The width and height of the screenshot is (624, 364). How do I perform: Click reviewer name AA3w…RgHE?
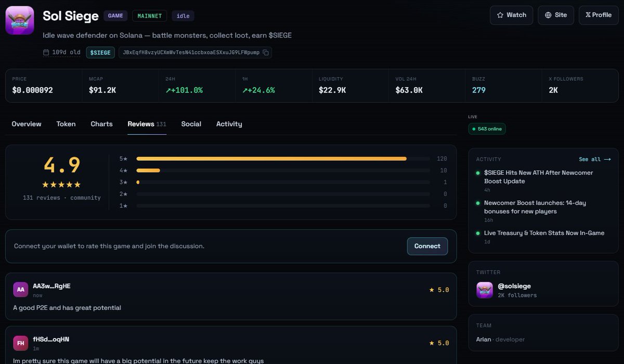coord(51,286)
